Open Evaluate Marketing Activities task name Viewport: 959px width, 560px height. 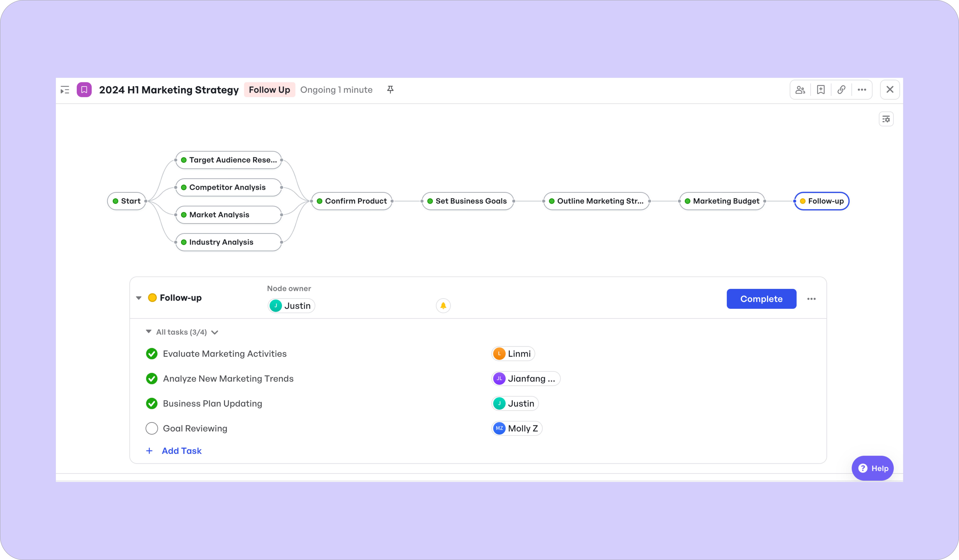225,354
